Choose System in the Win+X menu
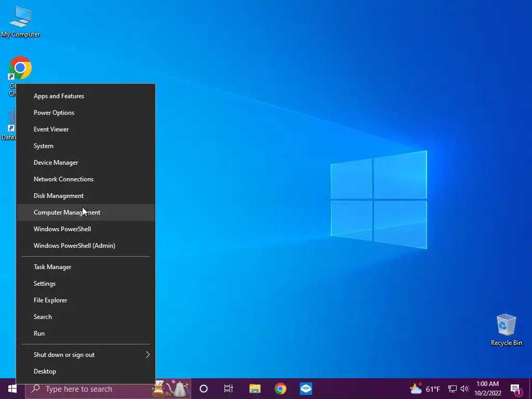This screenshot has width=532, height=399. (86, 146)
